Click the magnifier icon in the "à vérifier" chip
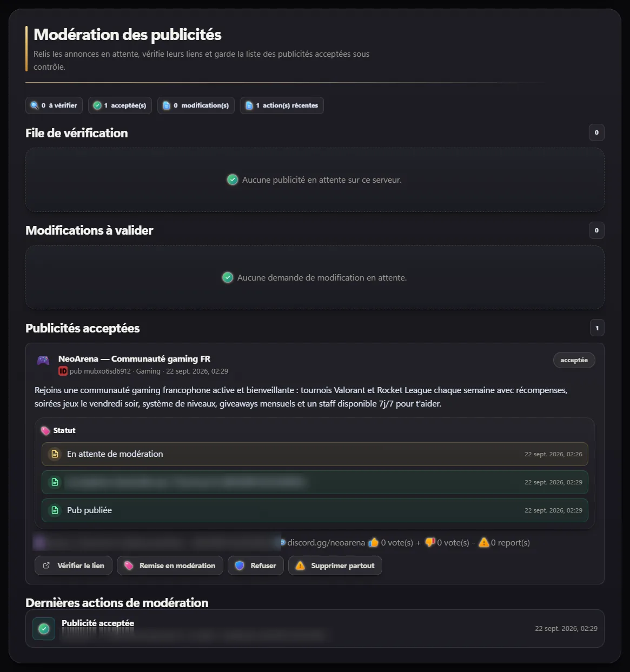This screenshot has height=672, width=630. 35,105
